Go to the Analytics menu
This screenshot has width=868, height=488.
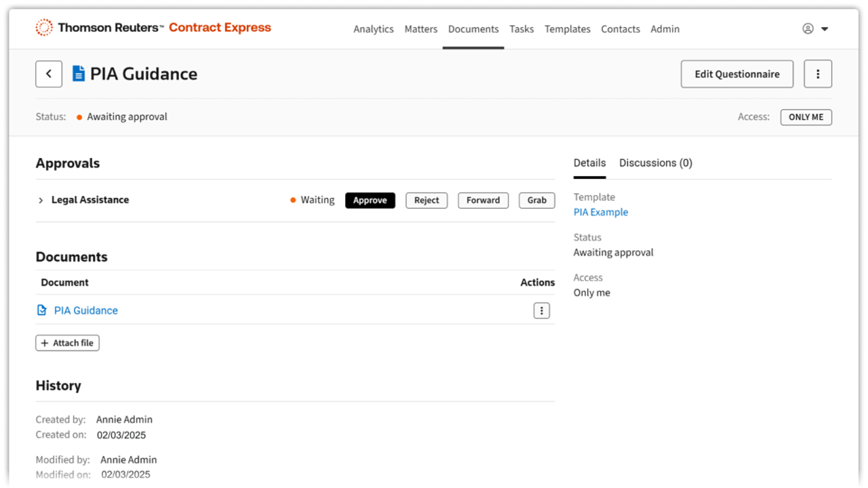click(373, 29)
